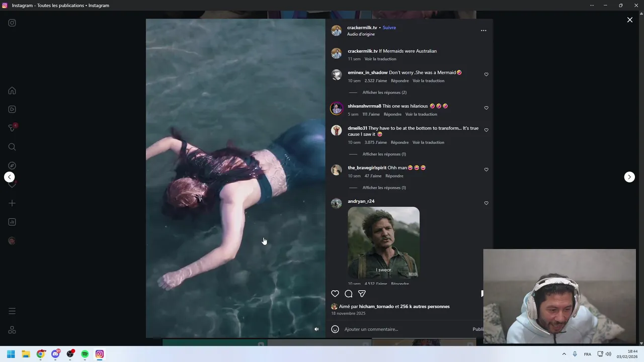
Task: Open Messages with the notification badge
Action: click(x=12, y=128)
